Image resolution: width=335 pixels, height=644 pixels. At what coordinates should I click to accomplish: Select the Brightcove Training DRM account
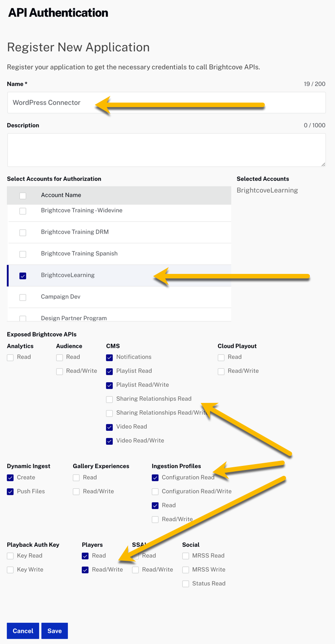22,233
